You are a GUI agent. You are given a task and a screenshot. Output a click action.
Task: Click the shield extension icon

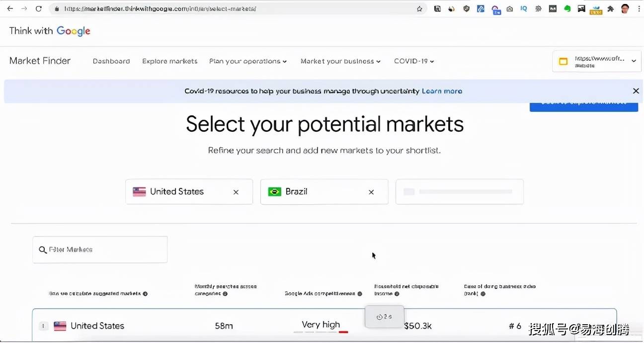[466, 8]
